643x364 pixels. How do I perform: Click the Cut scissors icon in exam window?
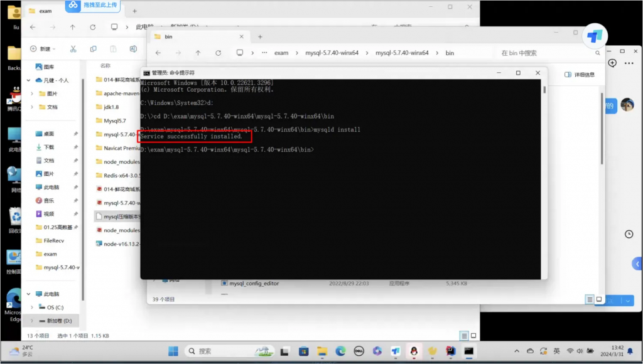(73, 49)
